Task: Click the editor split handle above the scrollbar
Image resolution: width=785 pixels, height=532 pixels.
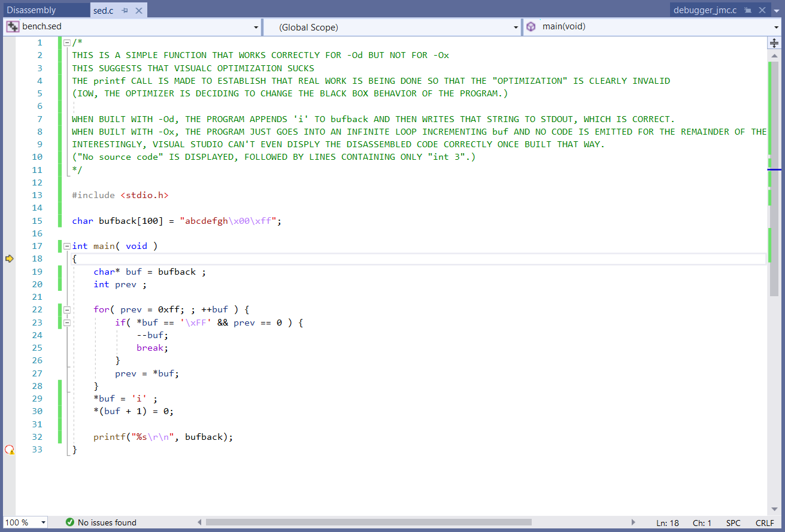Action: (774, 42)
